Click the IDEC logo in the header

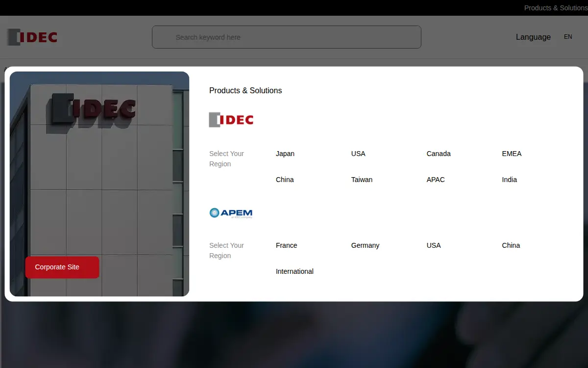pyautogui.click(x=32, y=37)
